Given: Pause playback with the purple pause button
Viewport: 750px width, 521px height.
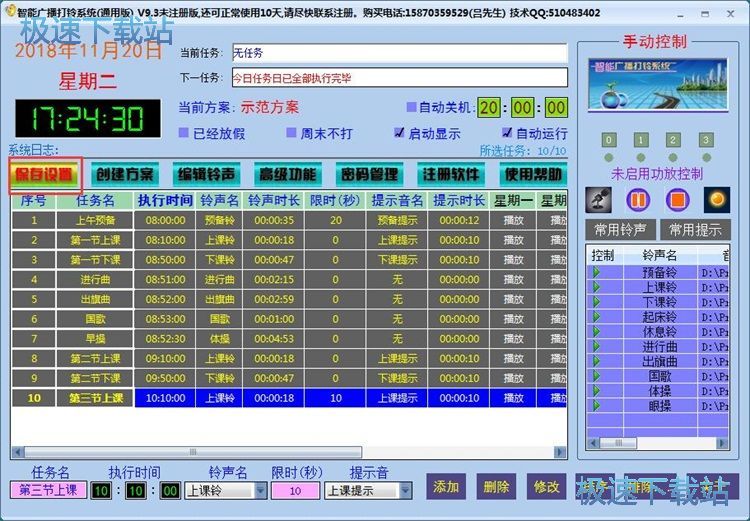Looking at the screenshot, I should [x=638, y=200].
